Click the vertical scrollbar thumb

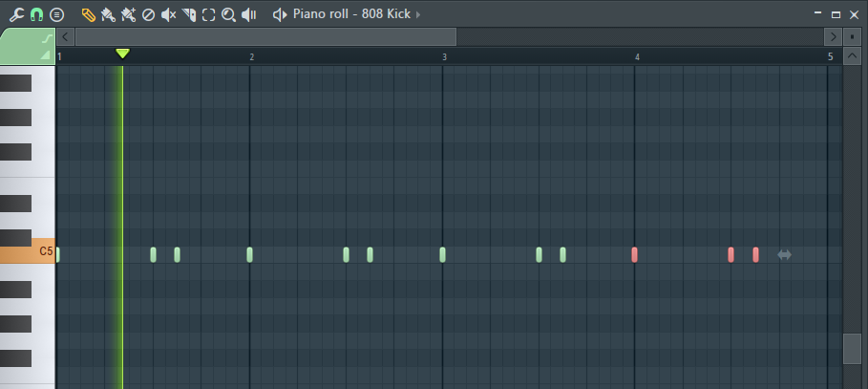point(852,349)
